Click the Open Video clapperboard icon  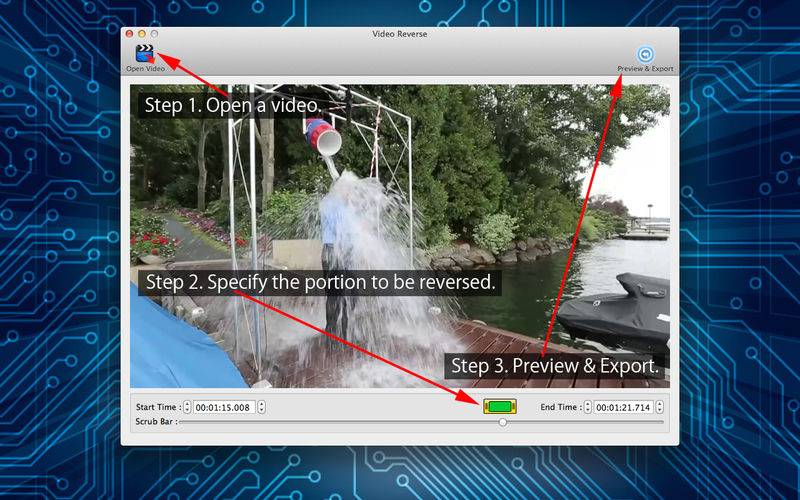click(145, 54)
